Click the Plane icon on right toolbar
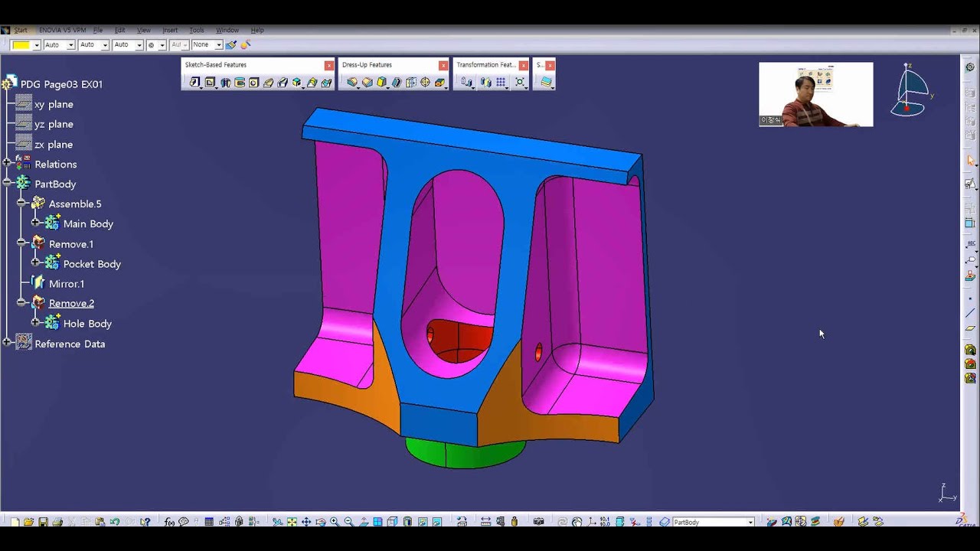This screenshot has width=980, height=551. 970,328
